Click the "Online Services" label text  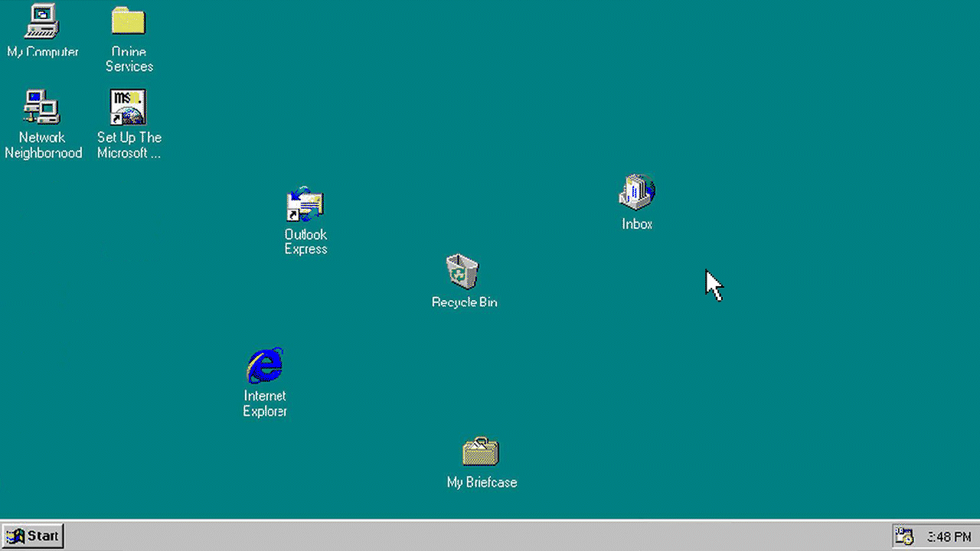129,59
